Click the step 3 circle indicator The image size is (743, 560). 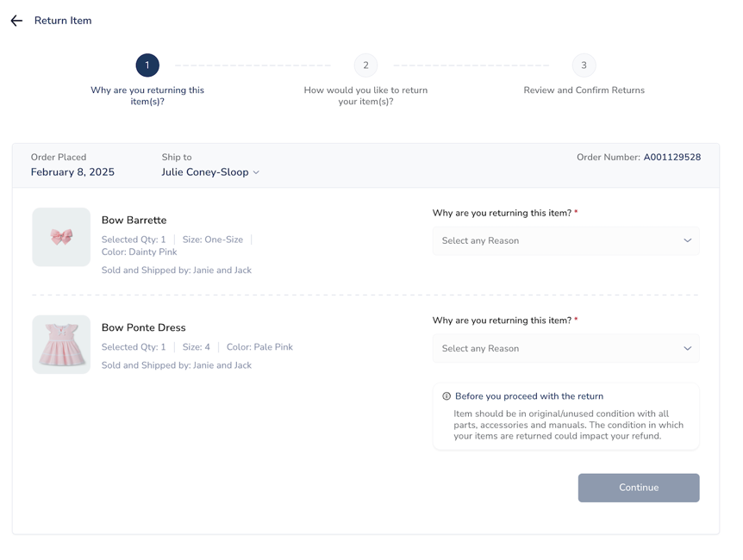[584, 65]
